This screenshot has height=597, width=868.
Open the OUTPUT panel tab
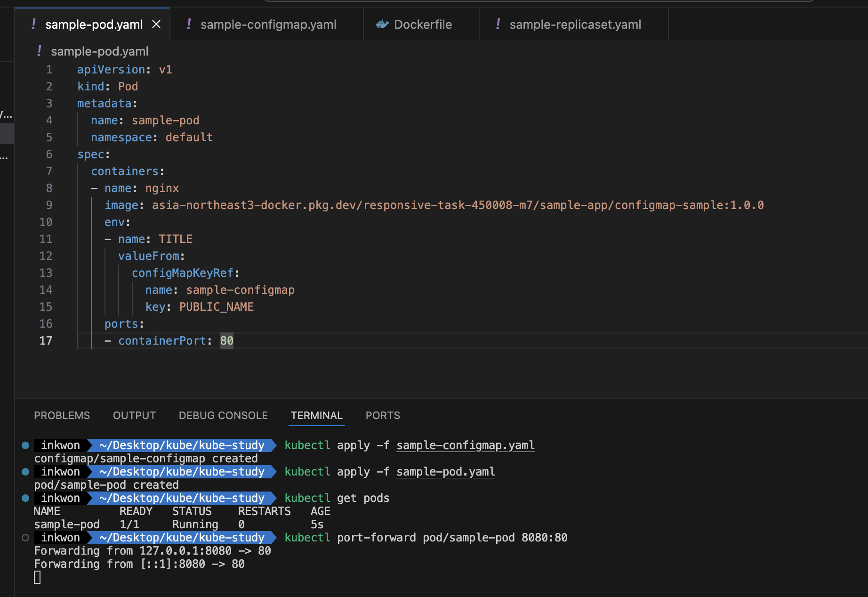[x=134, y=415]
